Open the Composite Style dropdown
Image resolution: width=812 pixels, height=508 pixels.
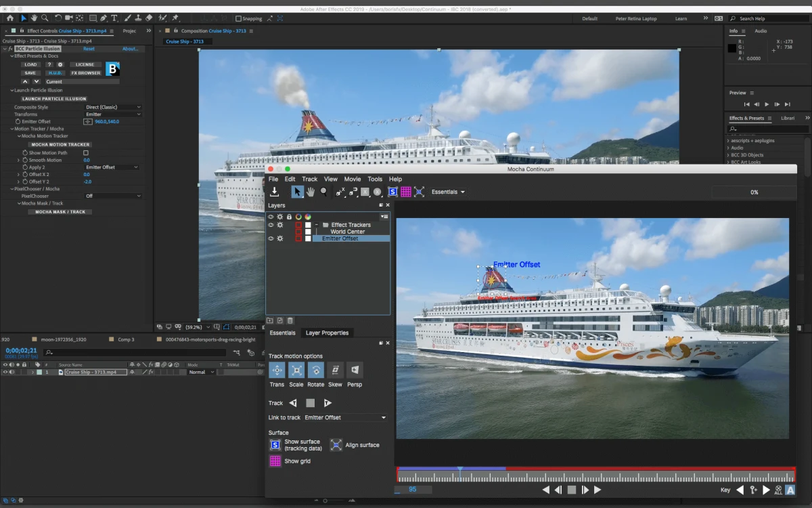113,107
